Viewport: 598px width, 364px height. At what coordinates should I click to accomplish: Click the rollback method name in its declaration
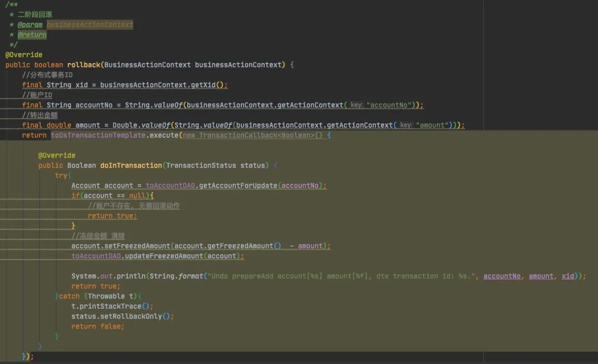coord(84,65)
